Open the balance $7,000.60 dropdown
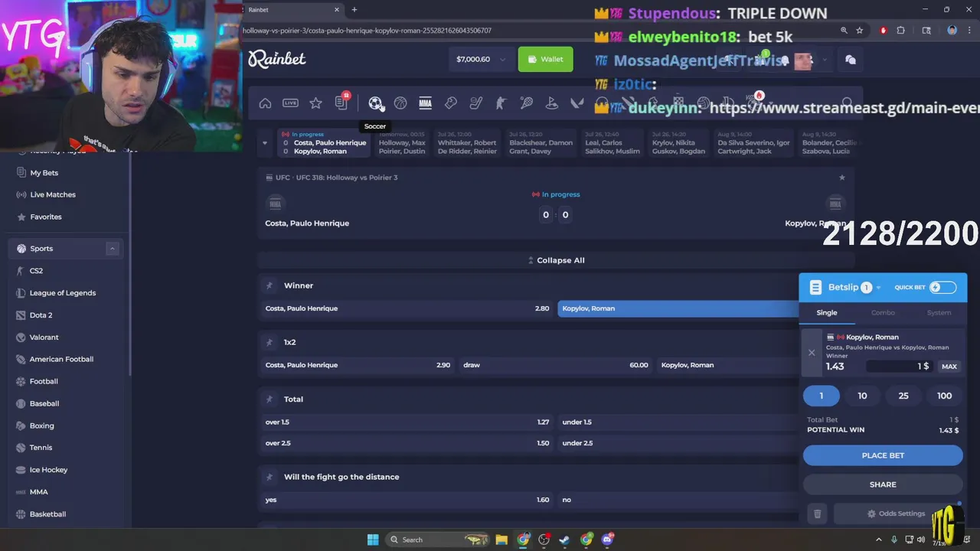This screenshot has width=980, height=551. [482, 59]
